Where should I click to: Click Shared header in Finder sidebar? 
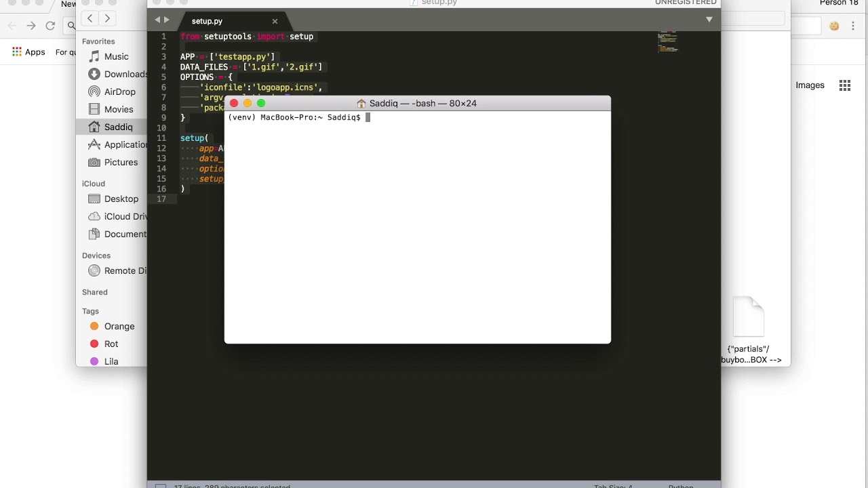[x=95, y=292]
